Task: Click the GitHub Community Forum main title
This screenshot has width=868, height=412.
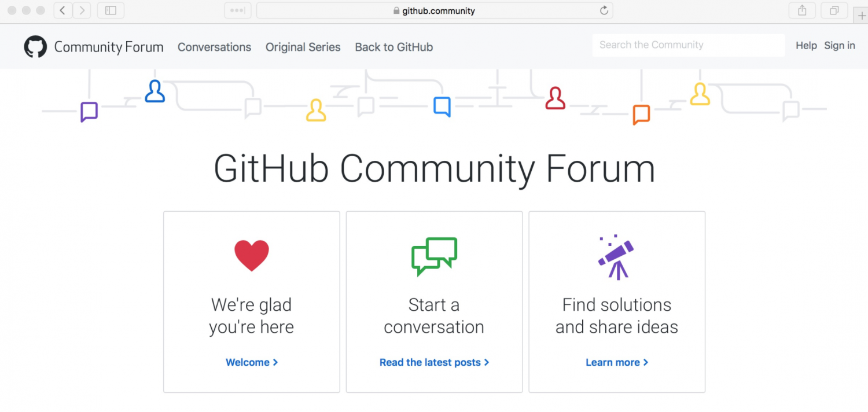Action: pyautogui.click(x=434, y=169)
